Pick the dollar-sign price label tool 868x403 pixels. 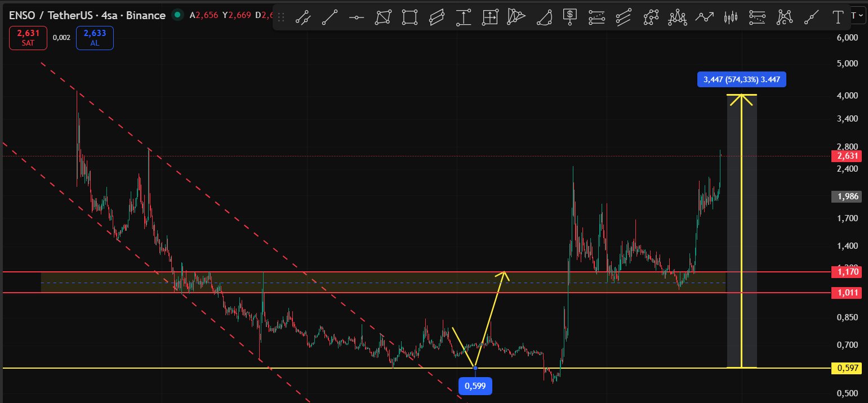[570, 17]
